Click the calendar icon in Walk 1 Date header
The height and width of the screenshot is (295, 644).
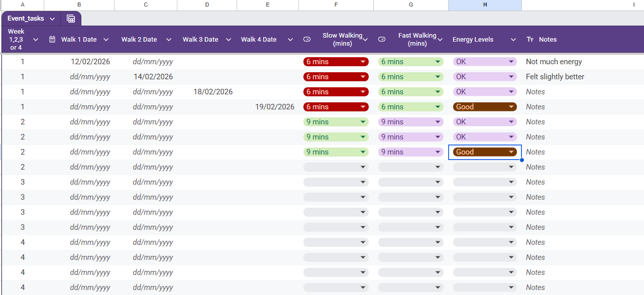point(52,40)
